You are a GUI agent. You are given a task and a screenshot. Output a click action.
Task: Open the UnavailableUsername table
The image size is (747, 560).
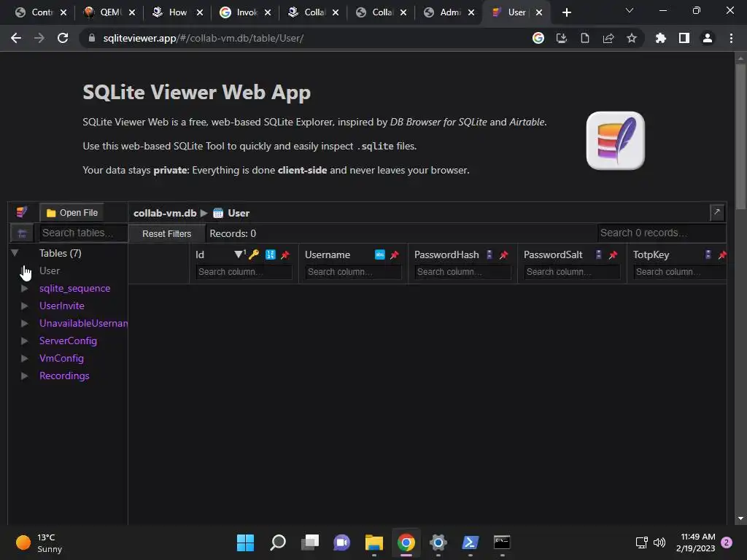83,323
